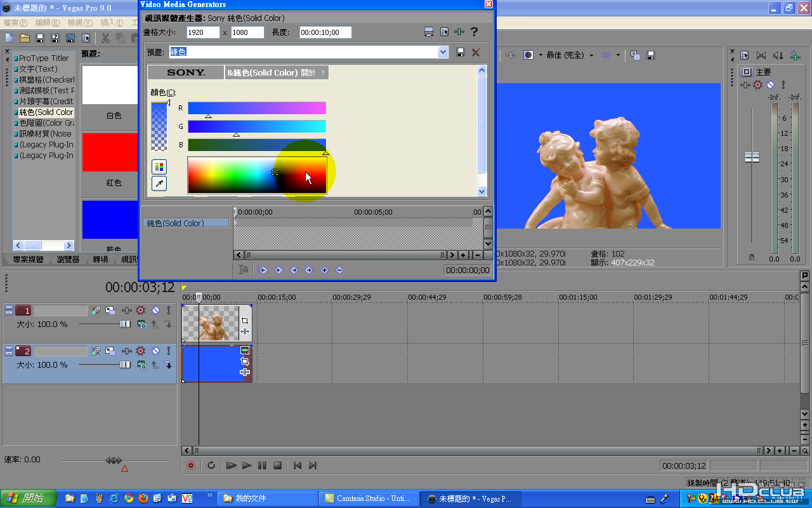The image size is (812, 508).
Task: Click event pan/crop icon on blue clip
Action: coord(245,361)
